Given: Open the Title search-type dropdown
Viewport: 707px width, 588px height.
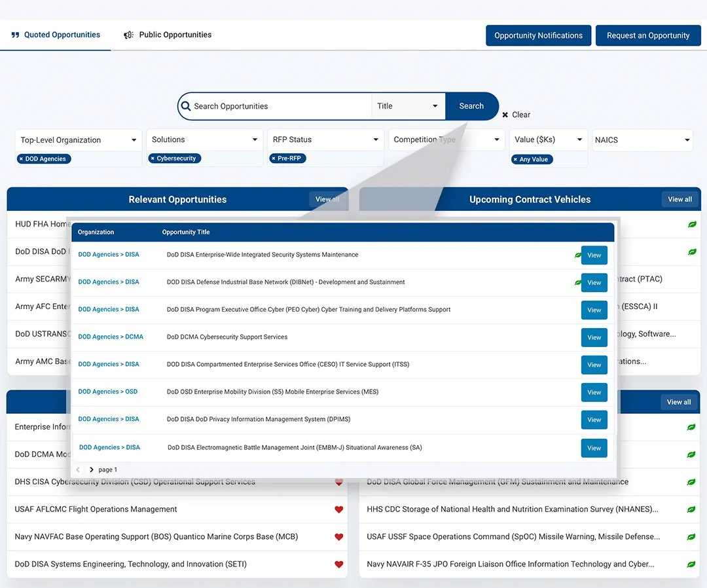Looking at the screenshot, I should 408,106.
